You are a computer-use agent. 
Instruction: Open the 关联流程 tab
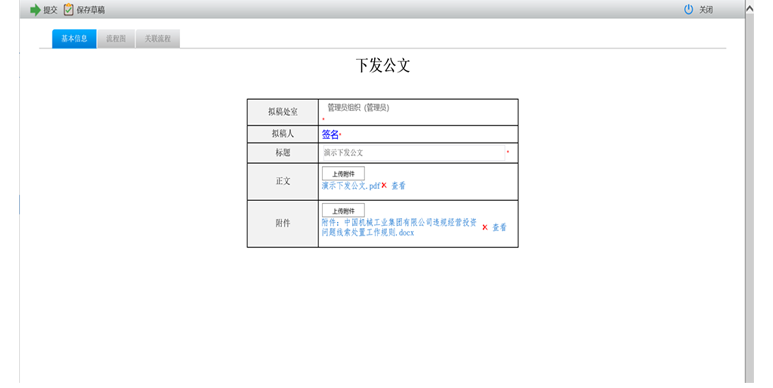(158, 38)
